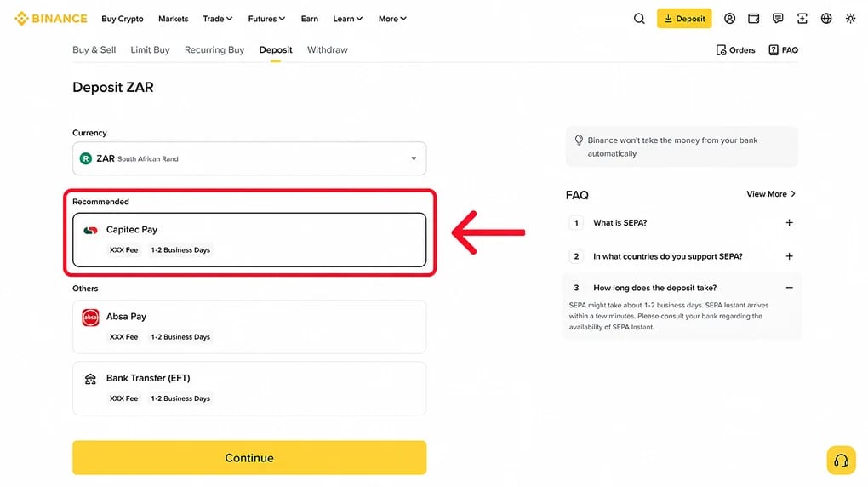The width and height of the screenshot is (868, 487).
Task: Expand the More menu
Action: [392, 18]
